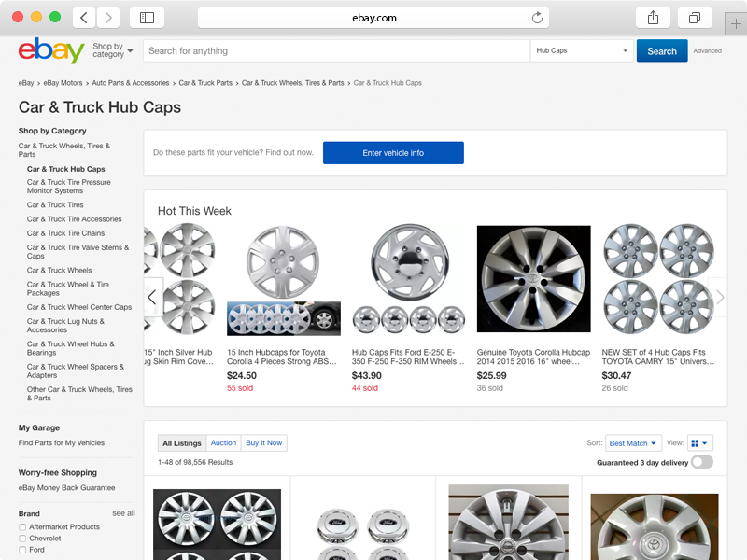Open NEW SET of 4 Hub Caps title
The image size is (747, 560).
coord(658,357)
